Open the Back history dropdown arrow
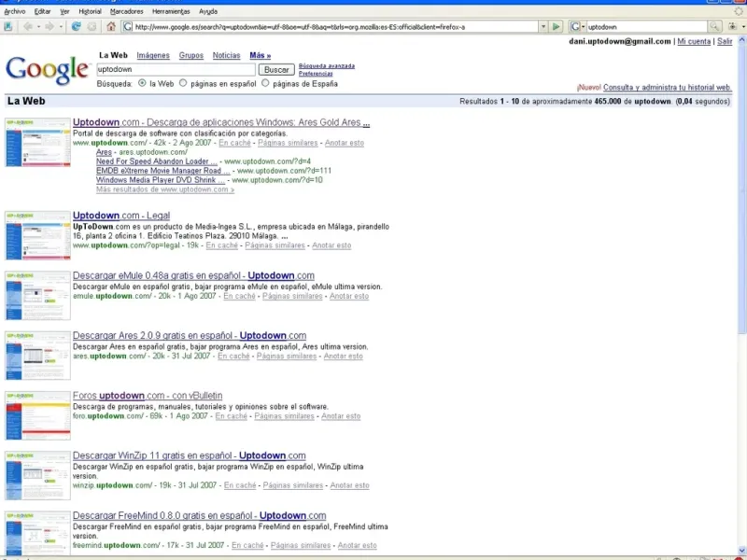The height and width of the screenshot is (560, 747). 38,27
